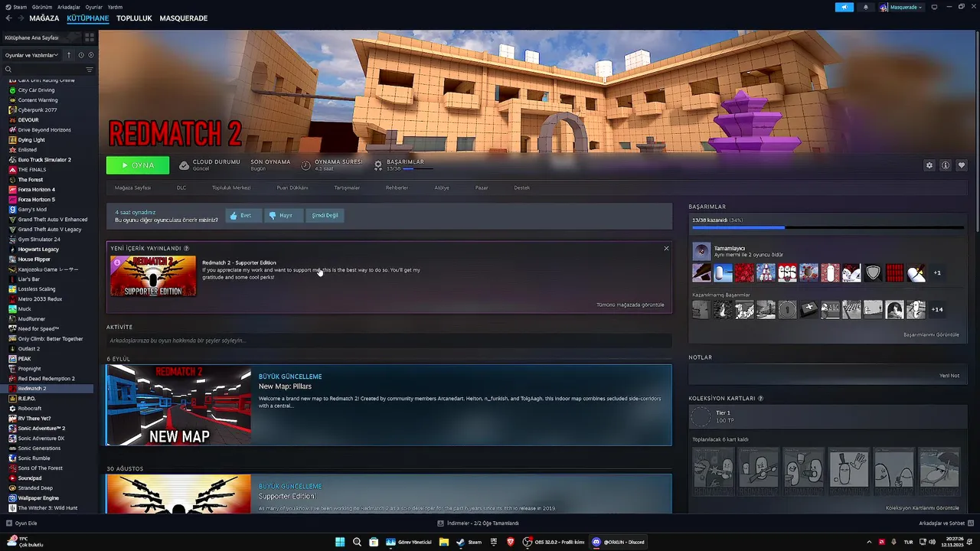Screen dimensions: 980x551
Task: Click the activity comment input field
Action: click(389, 341)
